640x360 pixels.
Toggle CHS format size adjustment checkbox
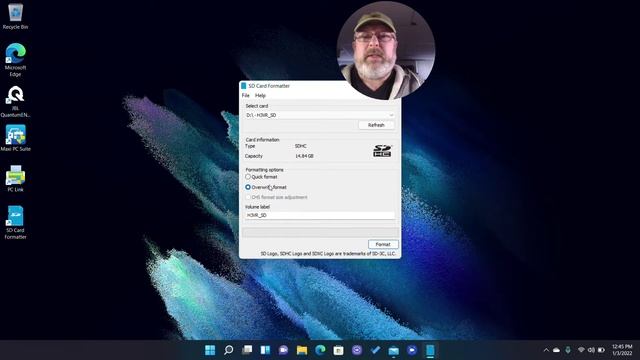pyautogui.click(x=248, y=197)
